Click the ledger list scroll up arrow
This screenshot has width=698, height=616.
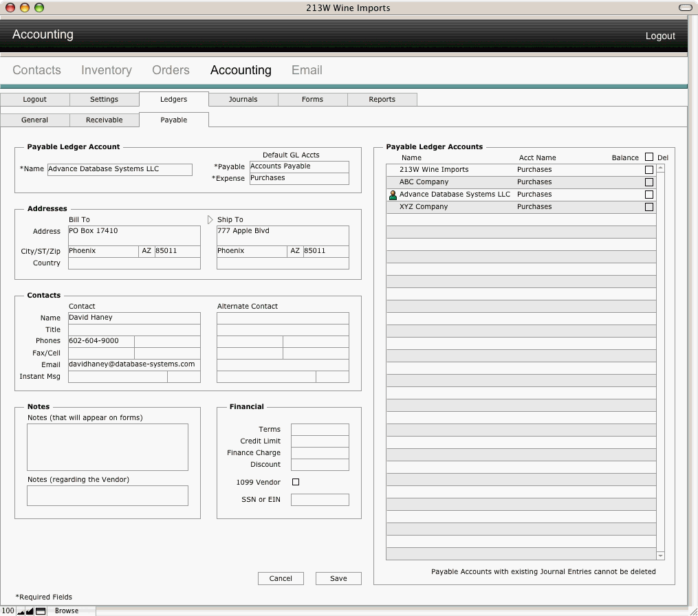click(x=661, y=168)
